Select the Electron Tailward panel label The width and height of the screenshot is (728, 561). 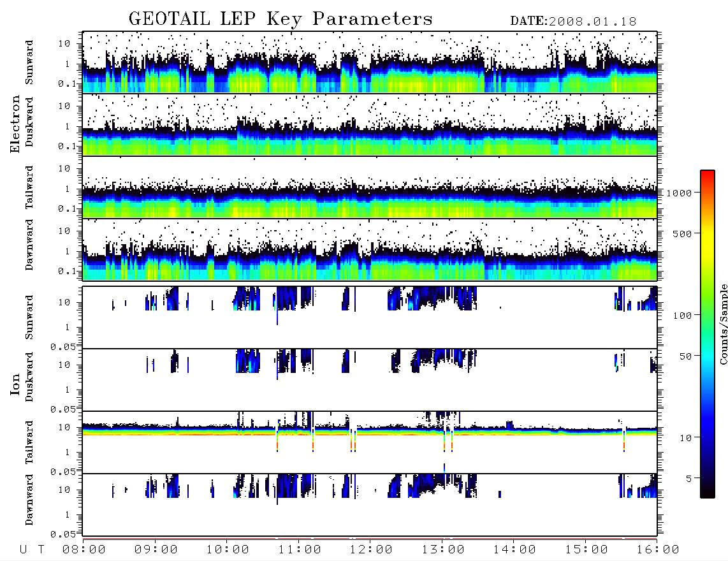point(29,187)
